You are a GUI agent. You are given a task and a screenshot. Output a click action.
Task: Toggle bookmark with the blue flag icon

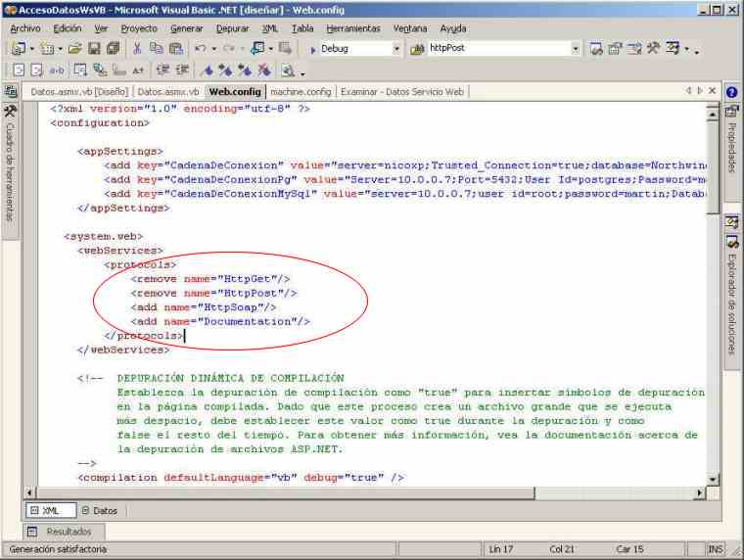207,70
